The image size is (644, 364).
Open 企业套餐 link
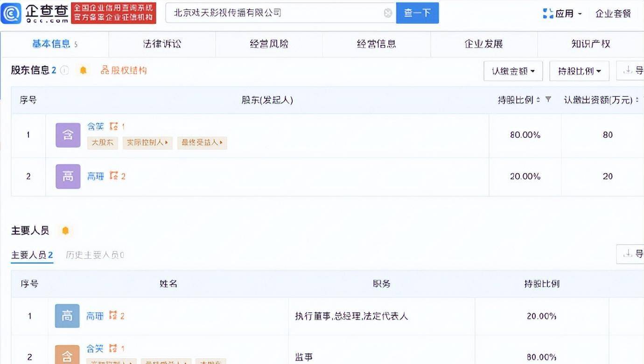[x=613, y=14]
